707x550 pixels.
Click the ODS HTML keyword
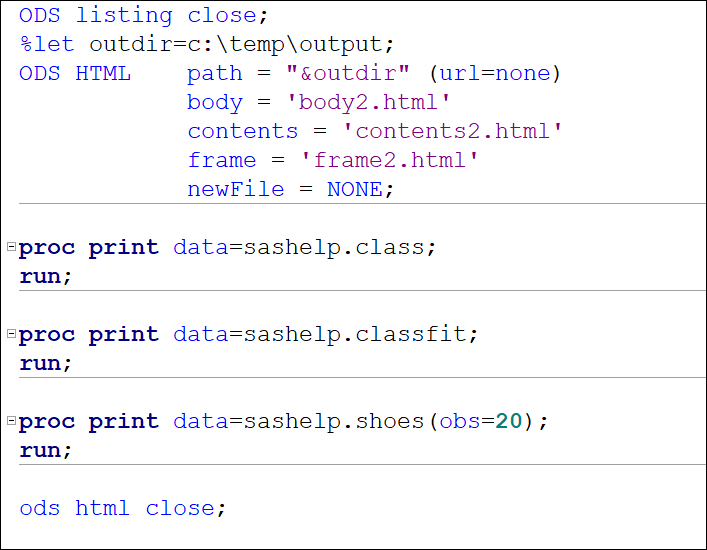pyautogui.click(x=74, y=73)
